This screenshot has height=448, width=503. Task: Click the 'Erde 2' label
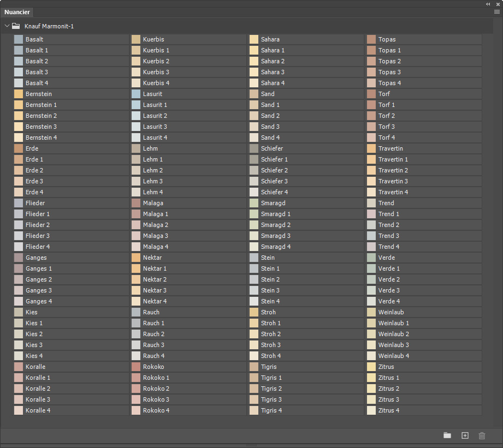coord(34,170)
